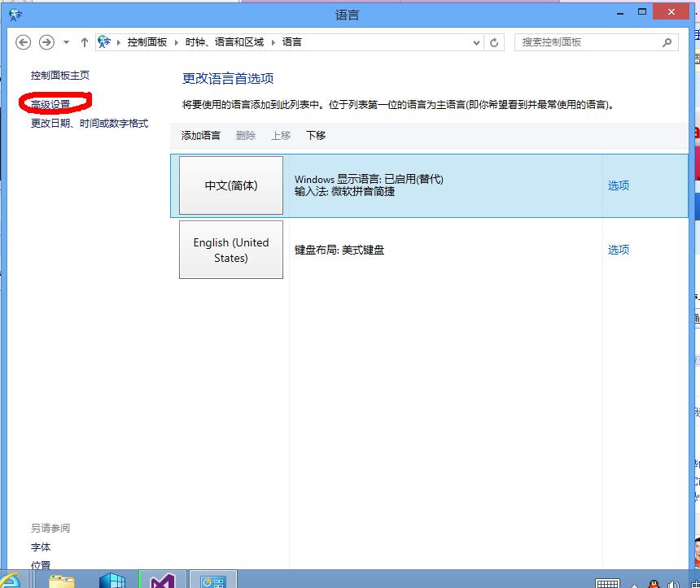
Task: Refresh the control panel page
Action: click(495, 42)
